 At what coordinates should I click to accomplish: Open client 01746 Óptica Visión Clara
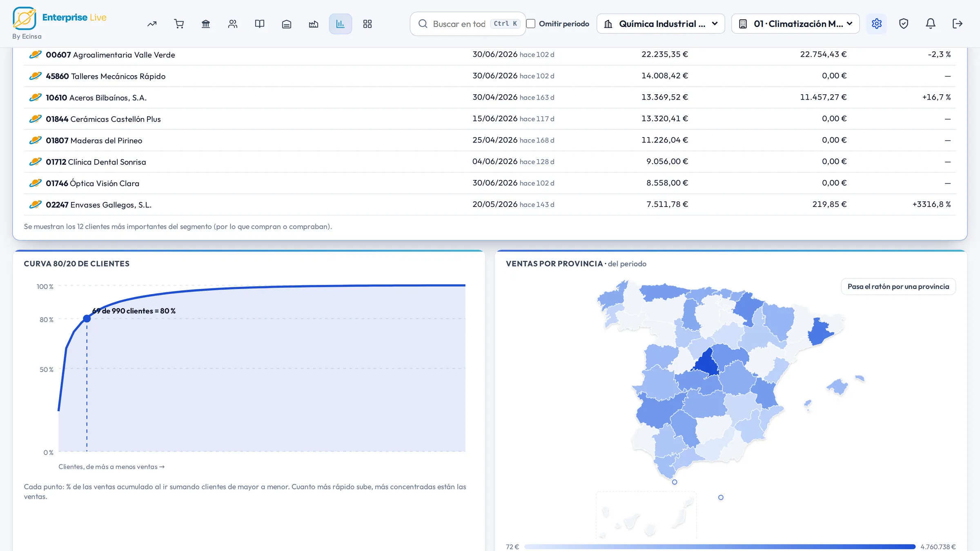tap(93, 183)
